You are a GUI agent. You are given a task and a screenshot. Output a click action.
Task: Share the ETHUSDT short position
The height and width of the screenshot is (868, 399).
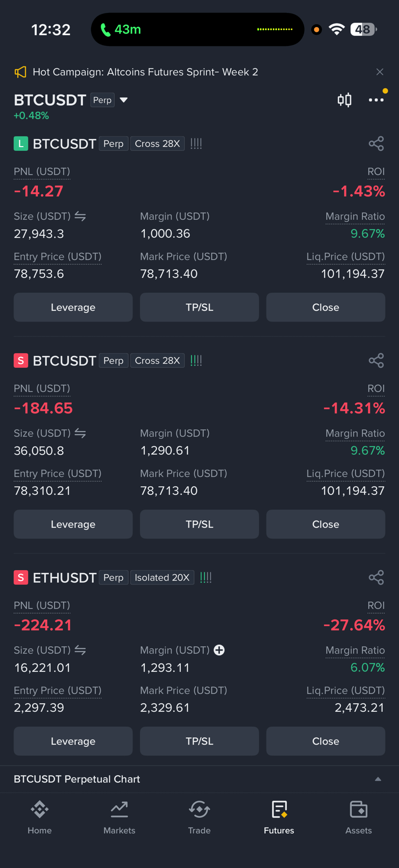(x=376, y=578)
